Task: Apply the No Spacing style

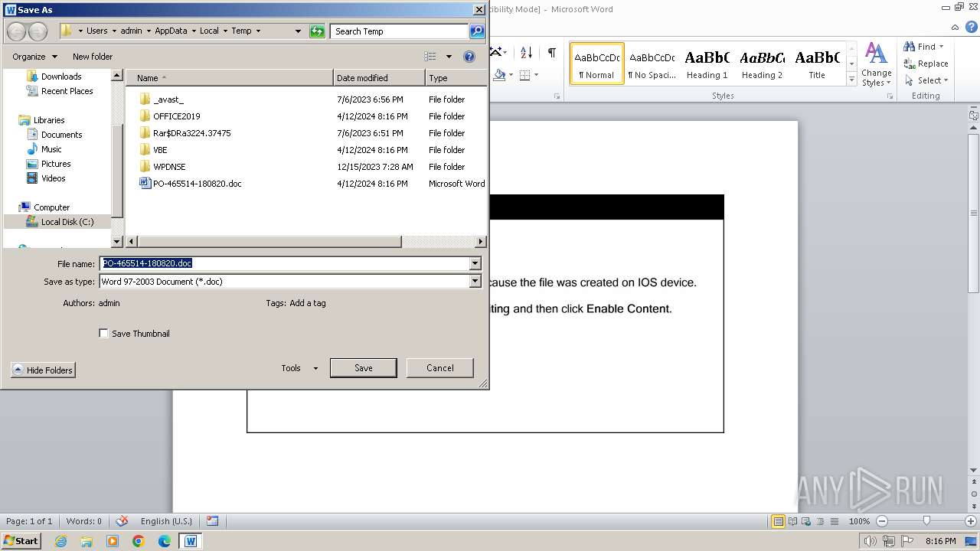Action: click(x=652, y=63)
